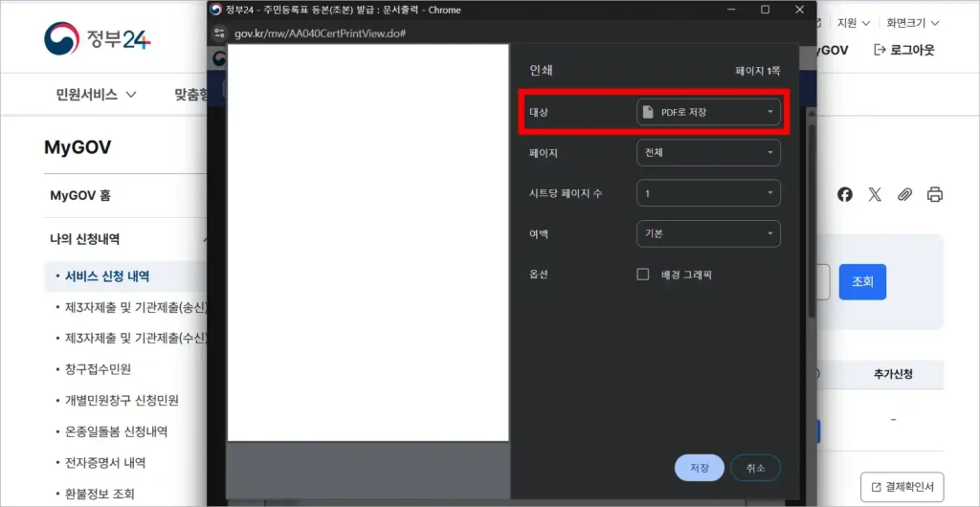Image resolution: width=980 pixels, height=507 pixels.
Task: Share via Facebook icon
Action: click(845, 194)
